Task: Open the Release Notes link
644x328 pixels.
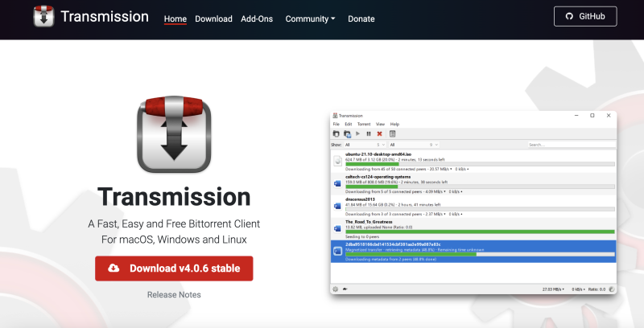Action: coord(174,295)
